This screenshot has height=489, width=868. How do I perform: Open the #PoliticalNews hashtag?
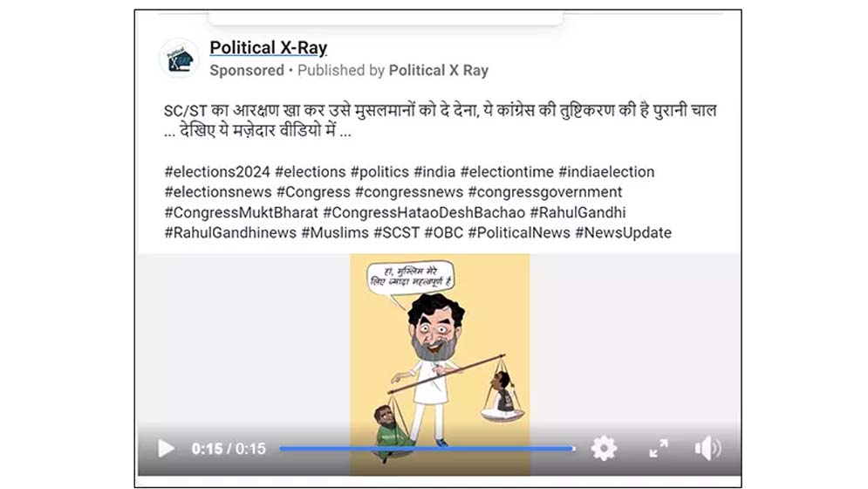[519, 233]
